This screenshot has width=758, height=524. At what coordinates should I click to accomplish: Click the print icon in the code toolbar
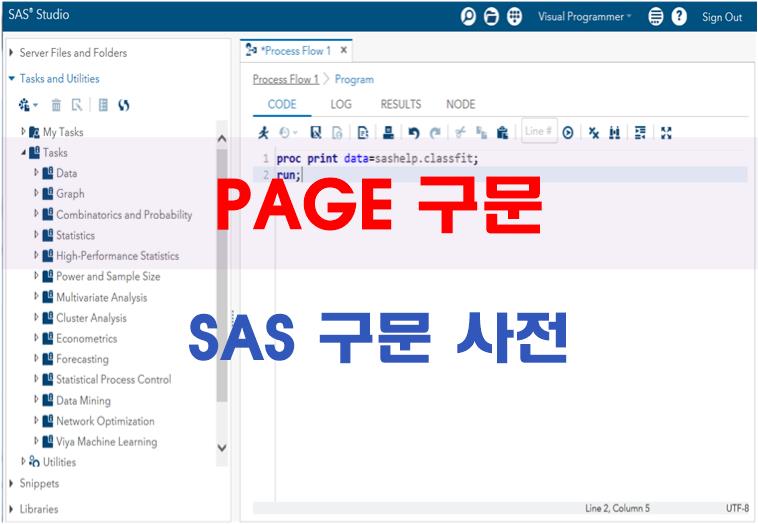click(x=388, y=132)
